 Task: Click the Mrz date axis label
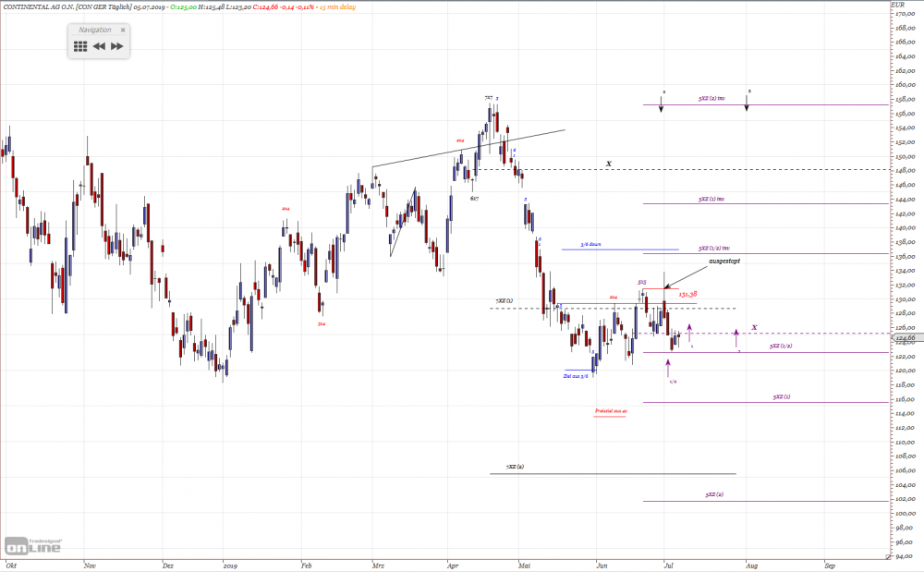pyautogui.click(x=378, y=566)
